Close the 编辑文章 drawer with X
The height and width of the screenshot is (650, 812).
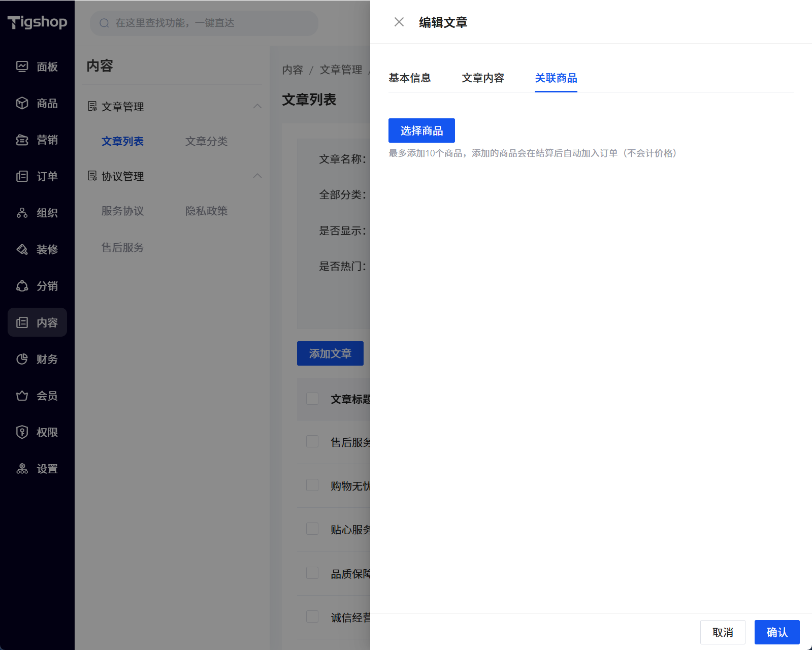pos(399,22)
